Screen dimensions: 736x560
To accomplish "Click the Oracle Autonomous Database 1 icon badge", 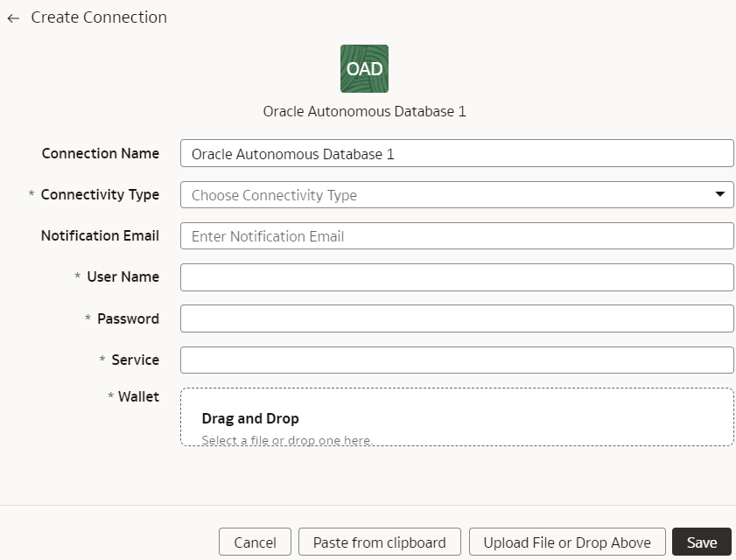I will tap(364, 68).
